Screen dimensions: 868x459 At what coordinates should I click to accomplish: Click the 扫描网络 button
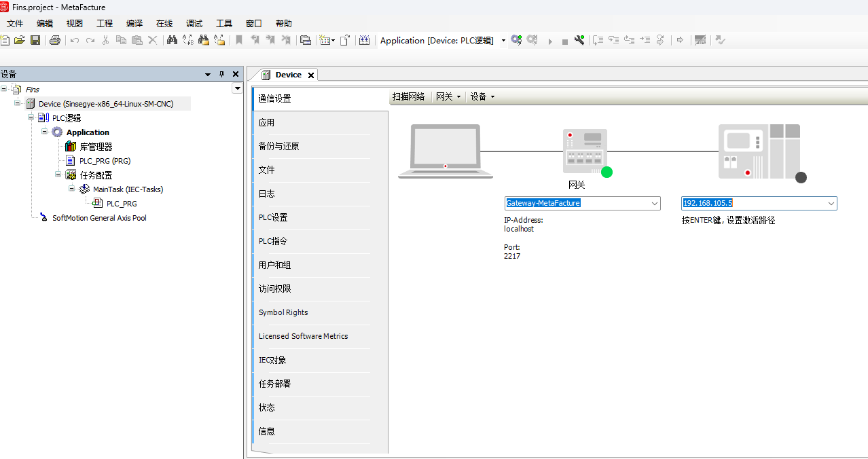click(409, 96)
